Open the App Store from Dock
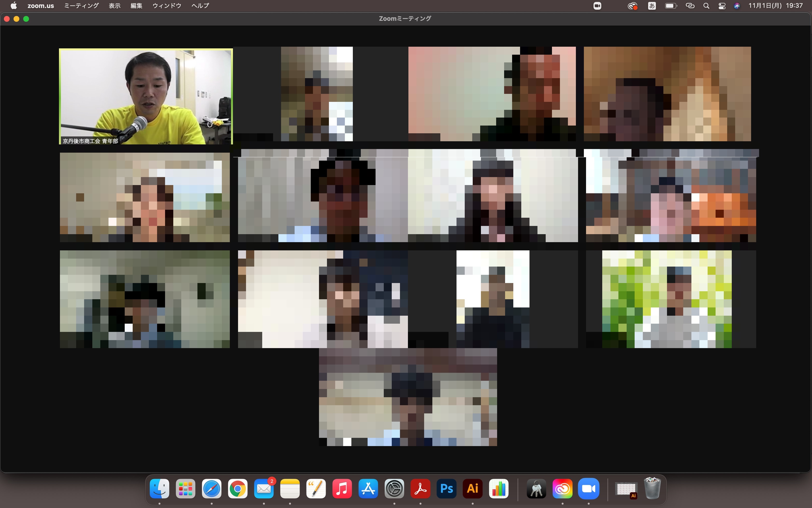812x508 pixels. click(x=368, y=488)
